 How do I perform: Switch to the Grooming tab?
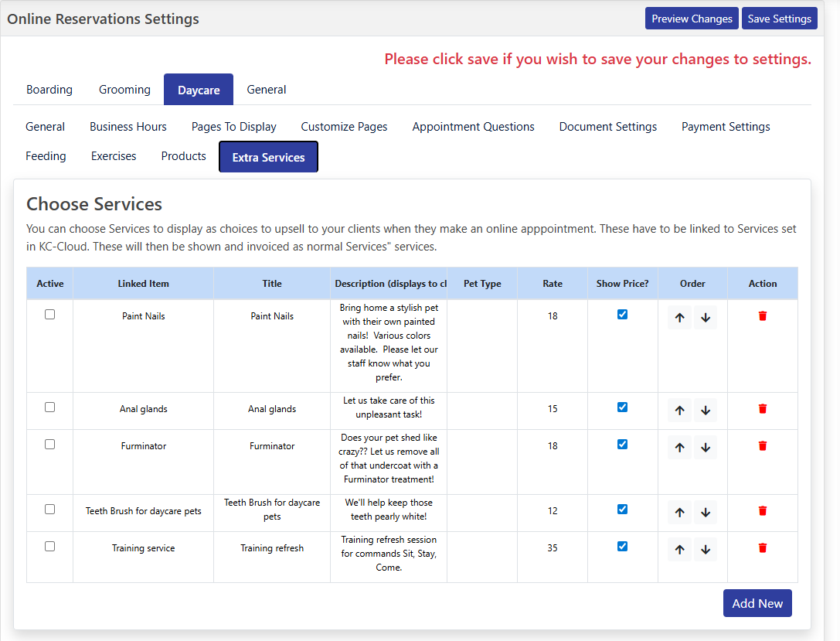[124, 90]
